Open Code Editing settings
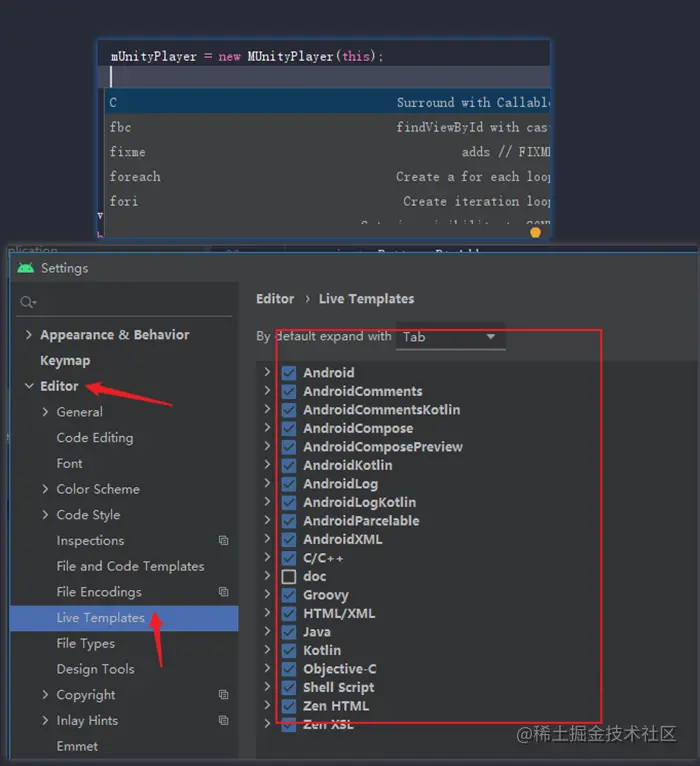Viewport: 700px width, 766px height. (x=95, y=438)
